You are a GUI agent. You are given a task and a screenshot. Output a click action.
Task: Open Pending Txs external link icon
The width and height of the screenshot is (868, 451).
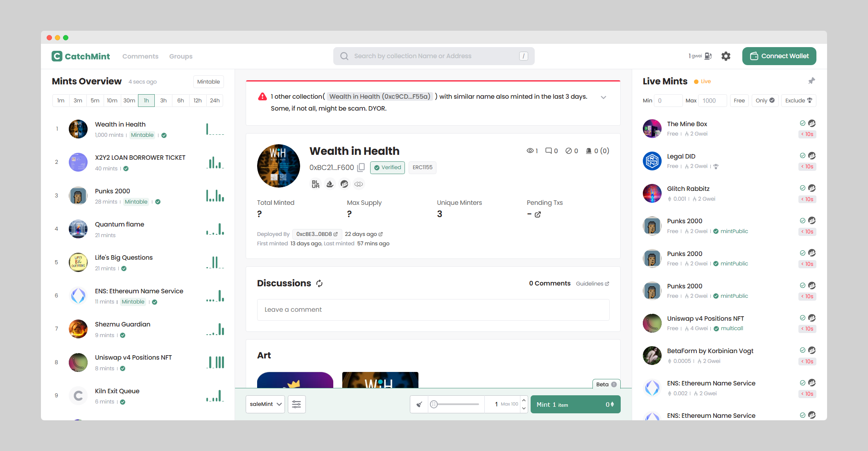pyautogui.click(x=538, y=214)
